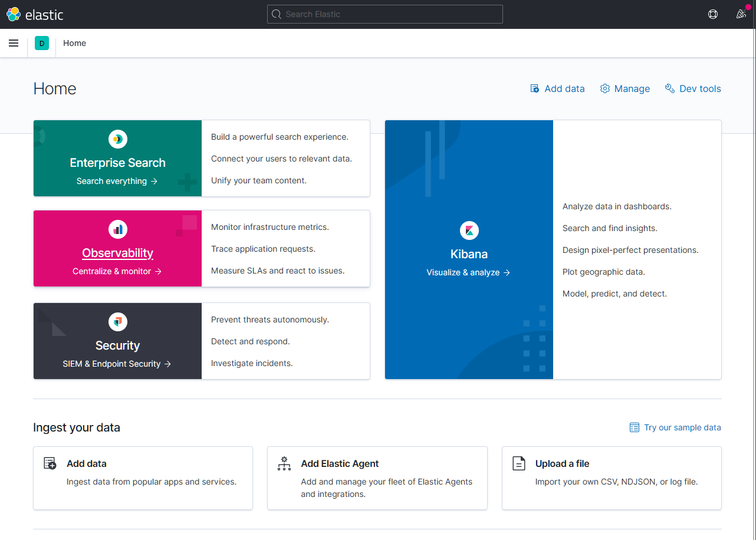The image size is (756, 540).
Task: Click the Enterprise Search circular icon
Action: [x=117, y=139]
